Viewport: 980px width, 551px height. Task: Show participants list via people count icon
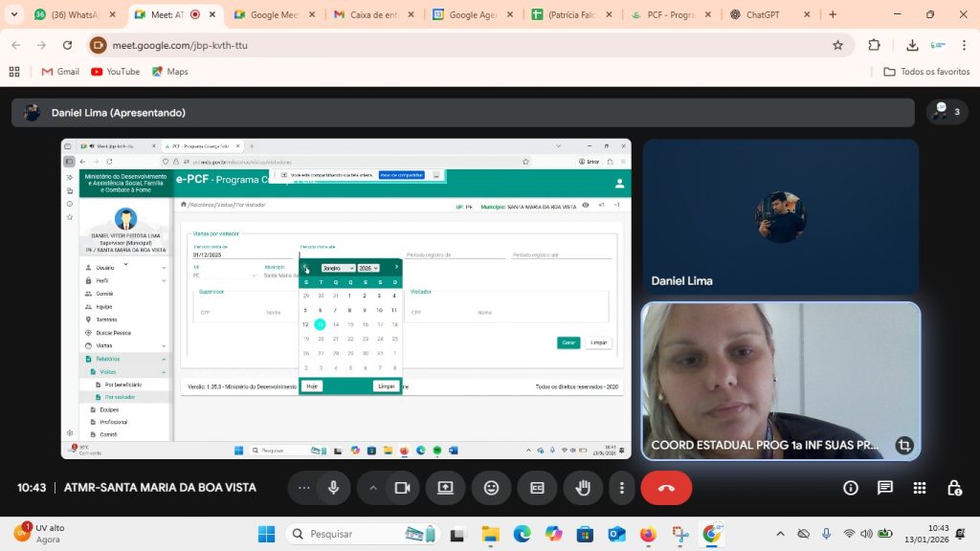[947, 112]
